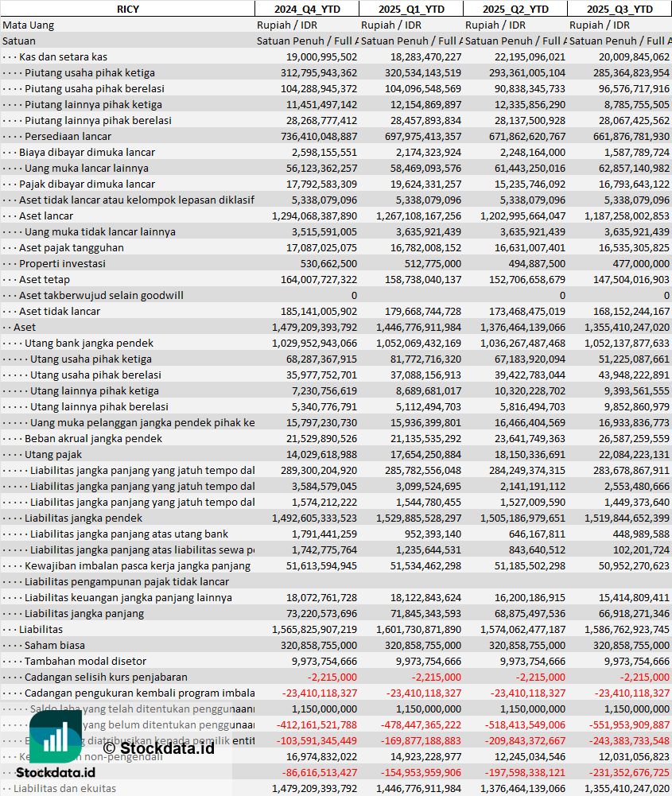
Task: Select the 2025_Q2_YTD column header
Action: pyautogui.click(x=515, y=9)
